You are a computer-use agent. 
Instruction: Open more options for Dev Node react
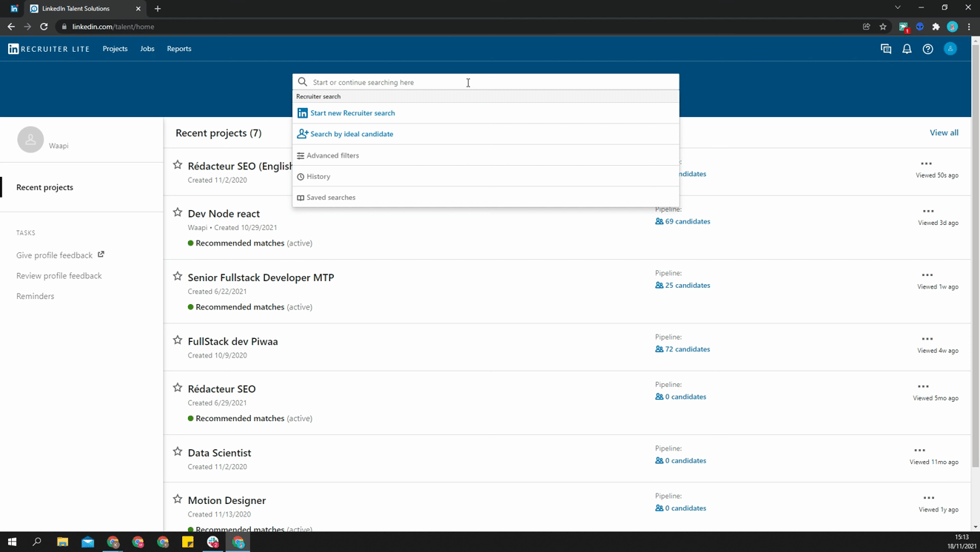928,211
